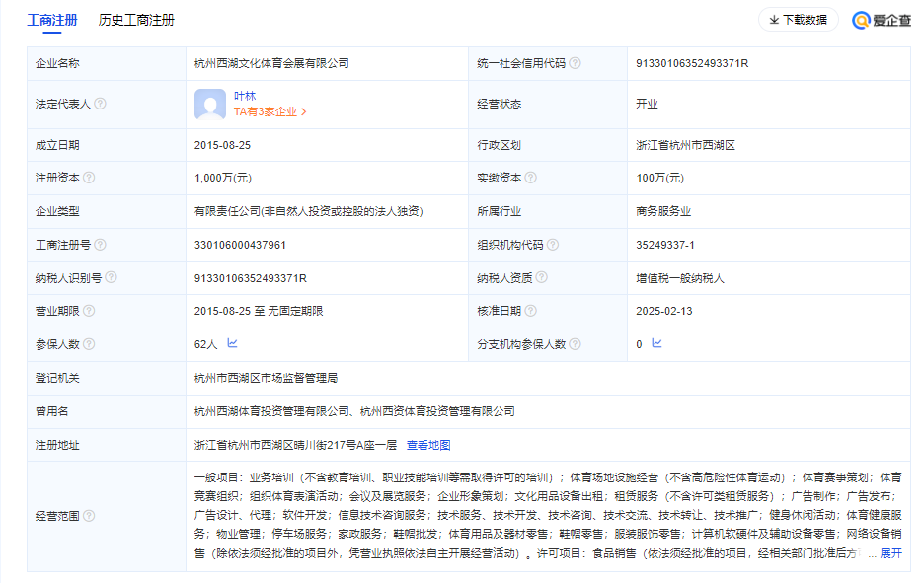The width and height of the screenshot is (924, 583).
Task: Select registration number 330106000437961
Action: pyautogui.click(x=240, y=245)
